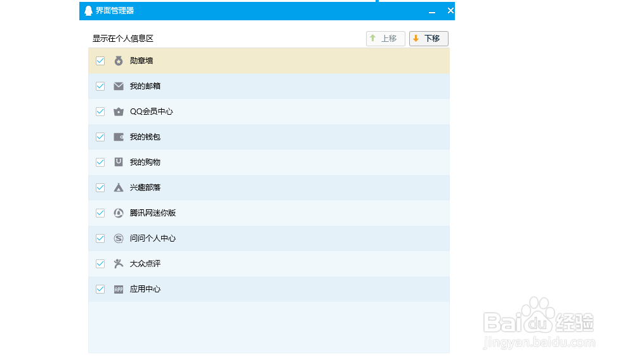
Task: Toggle the 我的购物 checkbox
Action: tap(100, 162)
